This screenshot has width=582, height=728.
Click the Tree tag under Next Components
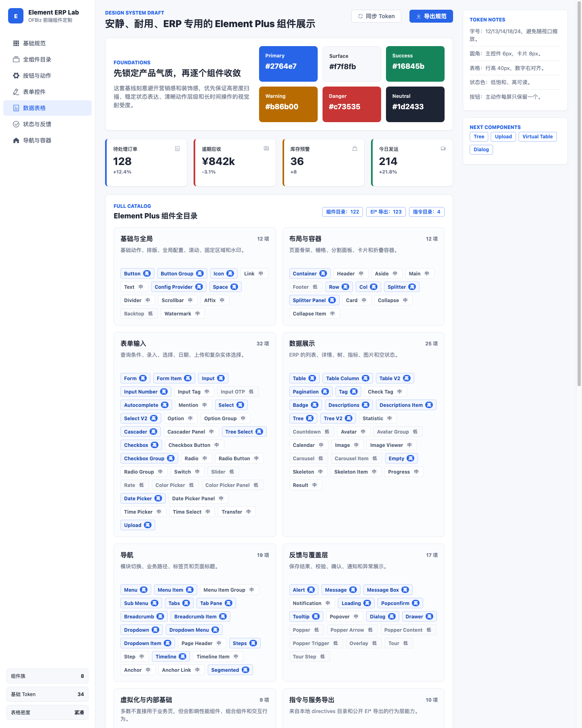[479, 137]
